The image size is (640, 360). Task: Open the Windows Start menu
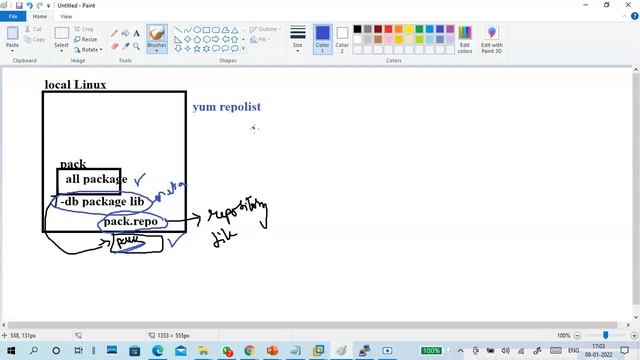point(11,351)
